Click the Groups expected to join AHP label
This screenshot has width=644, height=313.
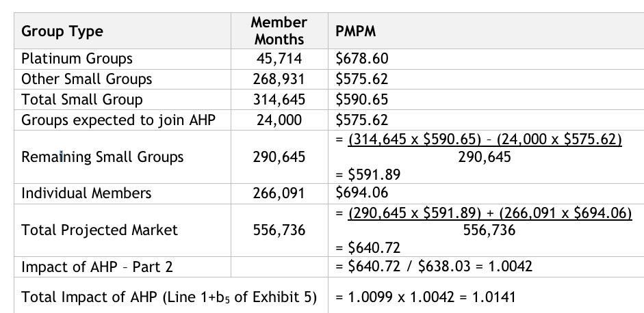point(118,120)
